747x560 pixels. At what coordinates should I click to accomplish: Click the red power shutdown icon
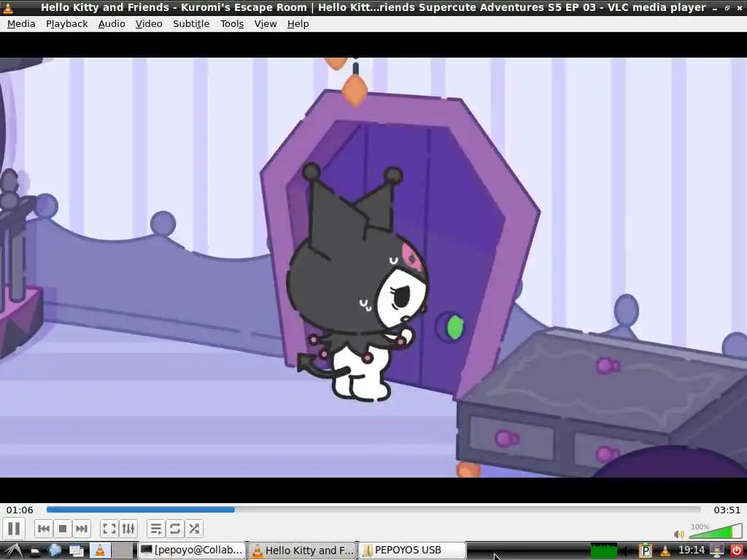[736, 551]
